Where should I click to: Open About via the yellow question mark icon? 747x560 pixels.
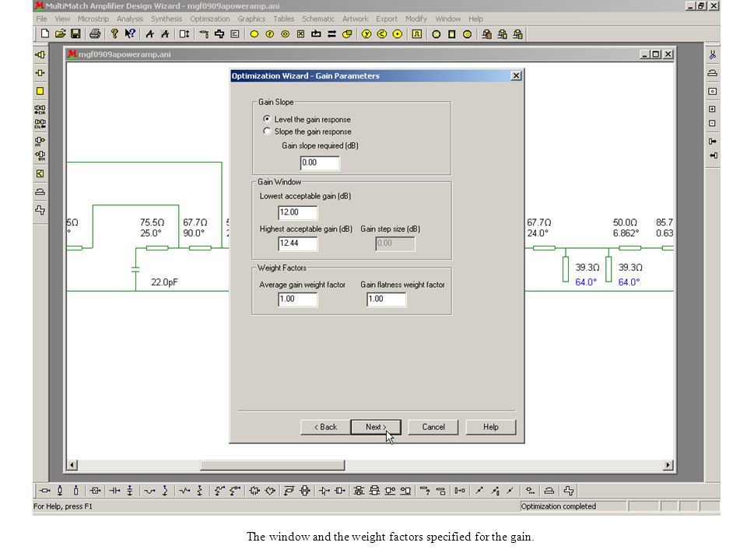click(114, 33)
